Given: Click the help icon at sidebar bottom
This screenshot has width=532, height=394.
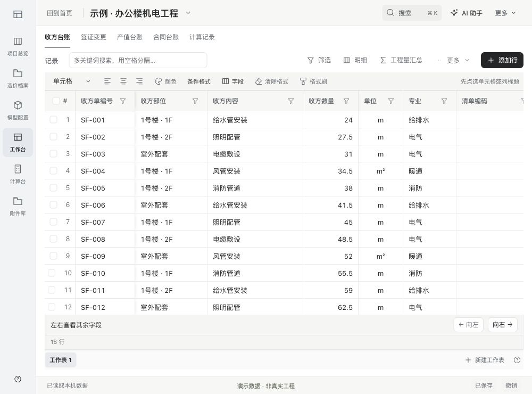Looking at the screenshot, I should click(18, 379).
